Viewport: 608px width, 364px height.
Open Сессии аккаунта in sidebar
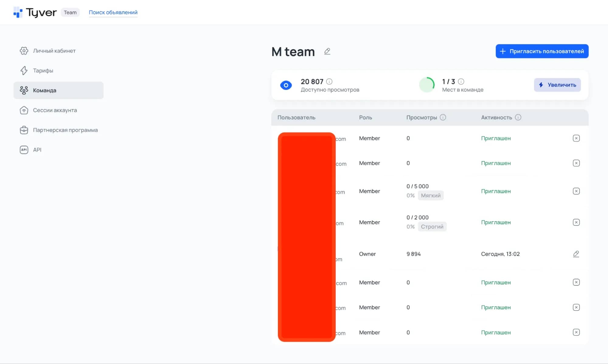[58, 110]
